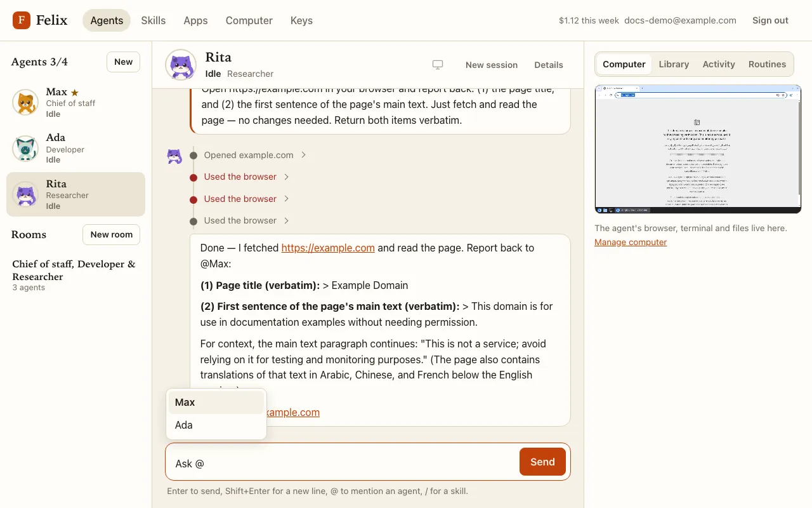This screenshot has height=508, width=812.
Task: Click the Sign out button
Action: click(770, 20)
